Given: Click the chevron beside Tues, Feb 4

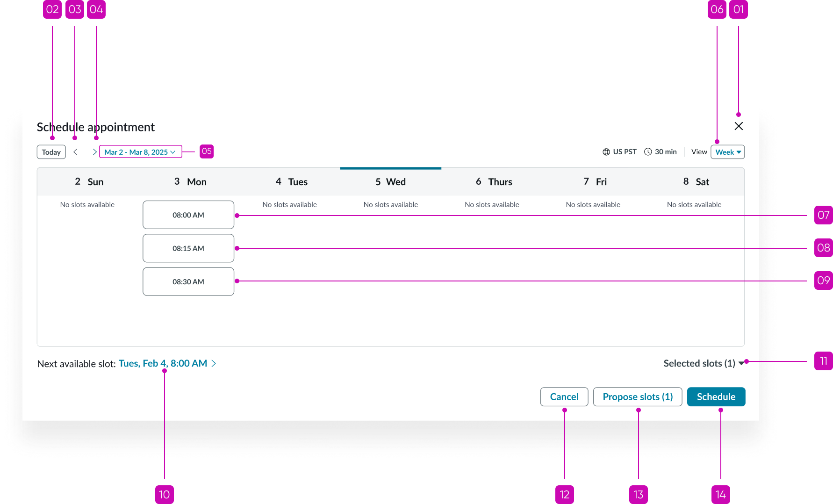Looking at the screenshot, I should tap(214, 363).
